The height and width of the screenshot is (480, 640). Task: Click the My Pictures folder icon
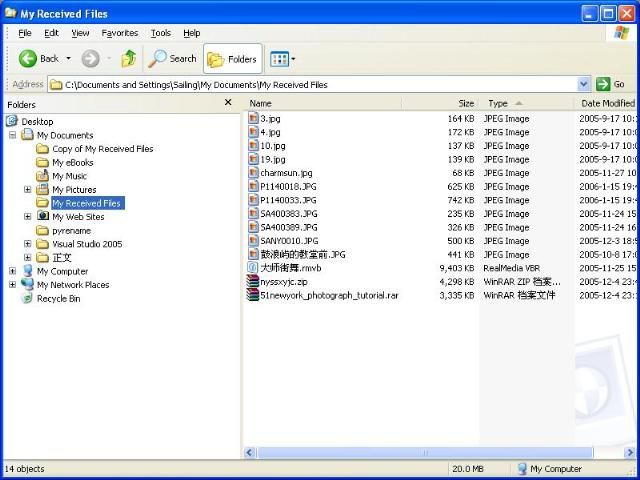(42, 189)
